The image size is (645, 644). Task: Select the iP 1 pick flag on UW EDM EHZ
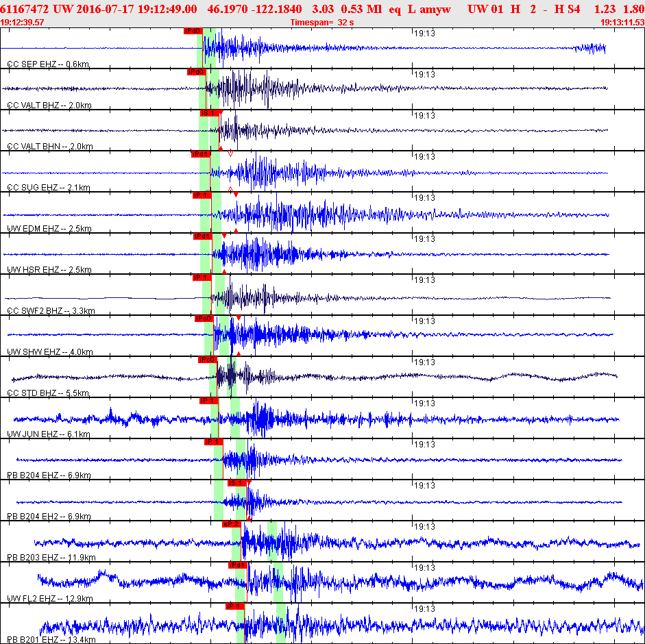202,195
